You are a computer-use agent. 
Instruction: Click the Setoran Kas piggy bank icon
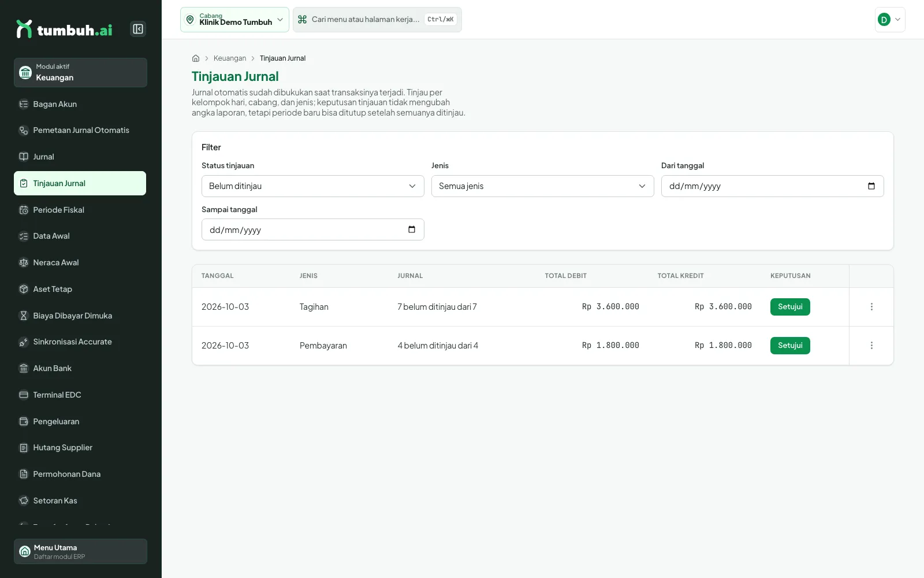pyautogui.click(x=24, y=501)
